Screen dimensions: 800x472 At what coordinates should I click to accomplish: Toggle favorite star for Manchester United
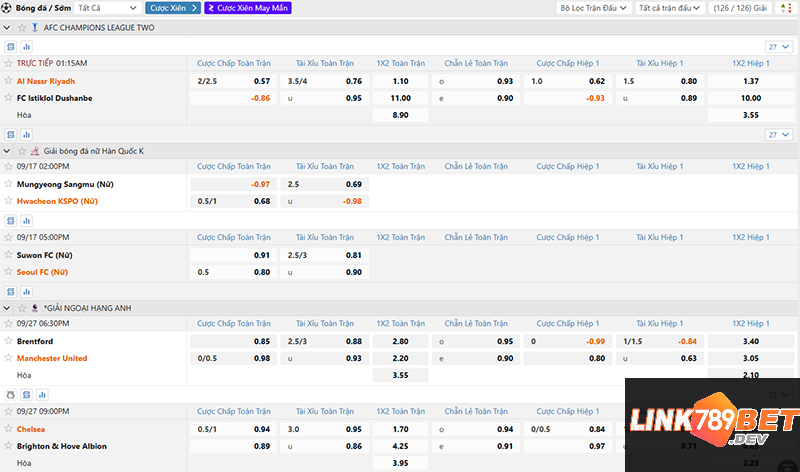click(9, 358)
